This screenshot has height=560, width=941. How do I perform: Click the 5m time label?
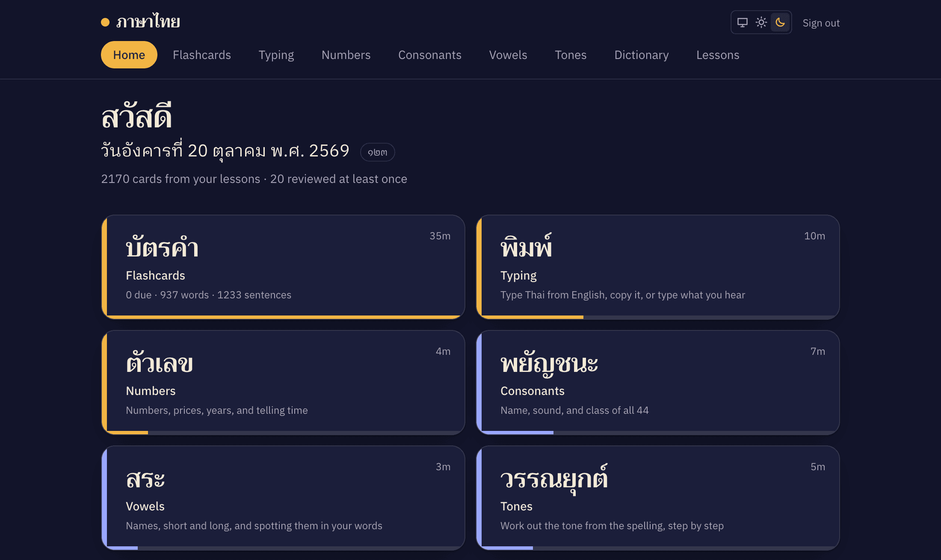pos(818,467)
